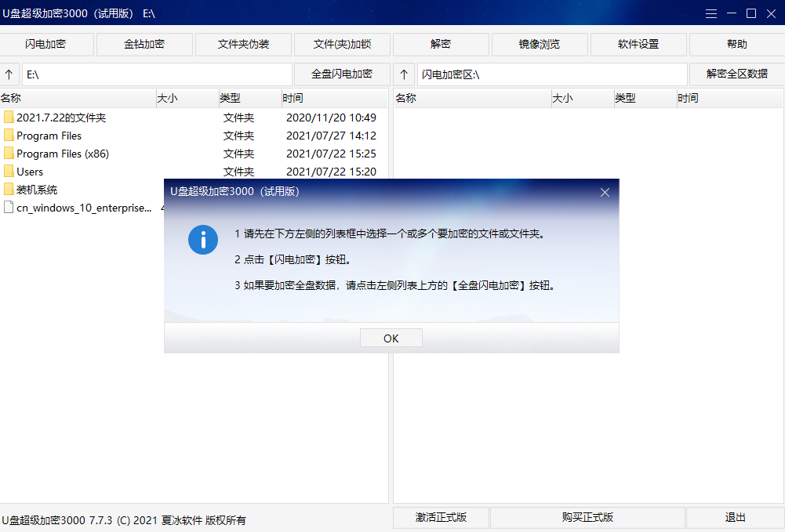Click date 2021/07/27 14:12
Screen dimensions: 785x532
[x=331, y=136]
